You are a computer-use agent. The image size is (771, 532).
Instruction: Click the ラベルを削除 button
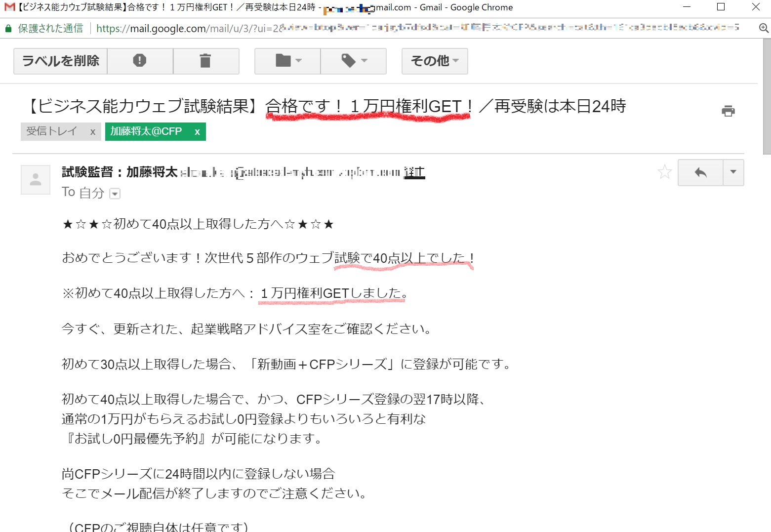60,61
